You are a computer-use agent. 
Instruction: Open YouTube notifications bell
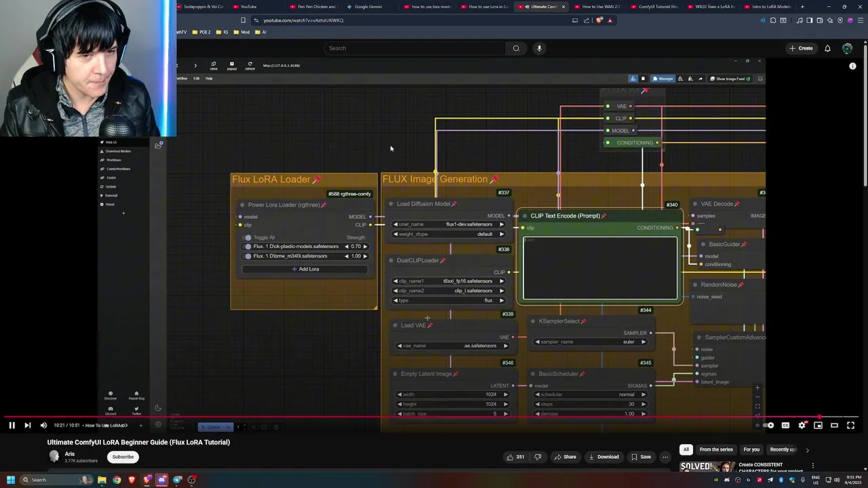point(827,48)
